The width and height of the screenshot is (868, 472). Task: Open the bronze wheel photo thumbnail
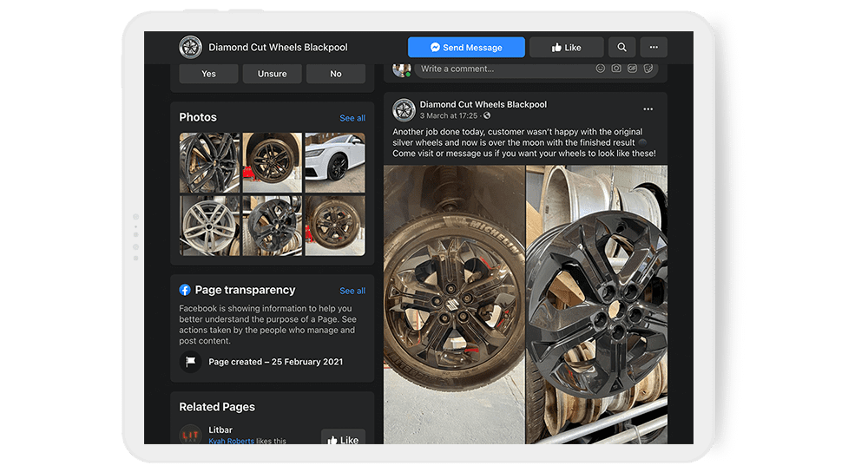335,226
